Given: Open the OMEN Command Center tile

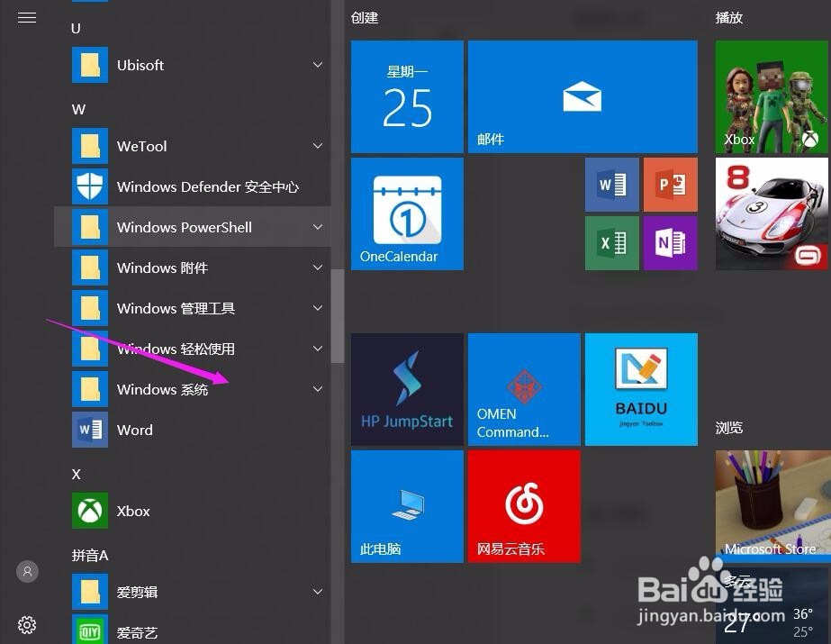Looking at the screenshot, I should [x=524, y=390].
